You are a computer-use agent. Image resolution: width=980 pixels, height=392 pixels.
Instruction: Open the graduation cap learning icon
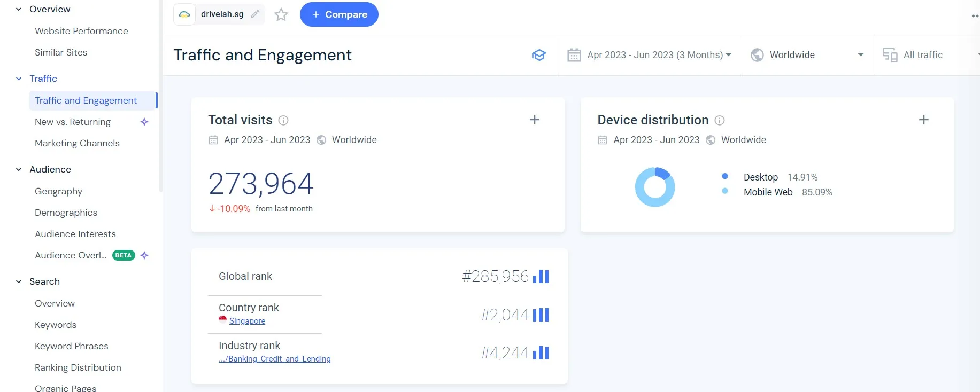coord(538,55)
